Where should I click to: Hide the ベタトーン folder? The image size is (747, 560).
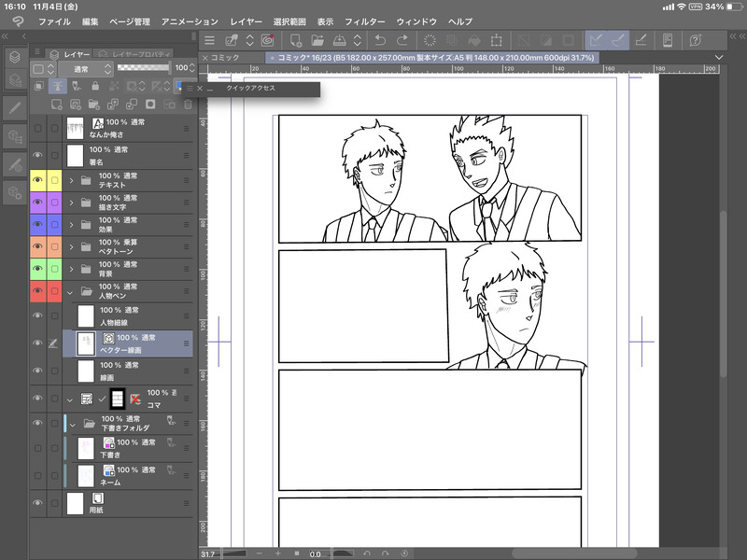point(37,246)
